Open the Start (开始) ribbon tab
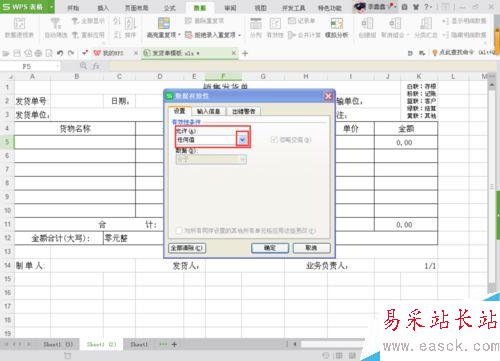Image resolution: width=500 pixels, height=361 pixels. coord(73,8)
